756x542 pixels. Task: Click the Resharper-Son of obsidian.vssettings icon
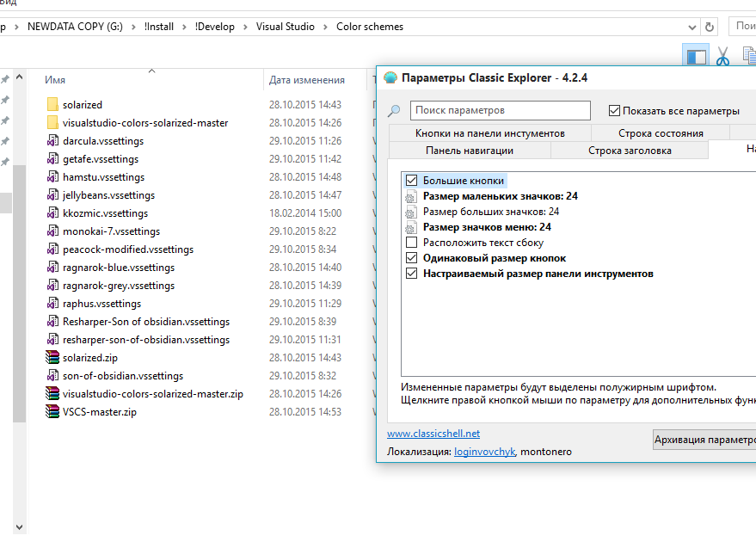[x=52, y=322]
